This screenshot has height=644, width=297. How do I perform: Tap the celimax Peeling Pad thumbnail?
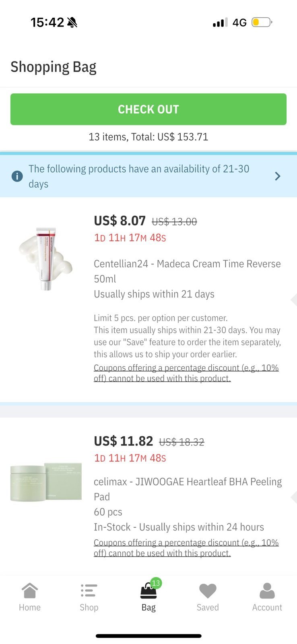tap(46, 480)
